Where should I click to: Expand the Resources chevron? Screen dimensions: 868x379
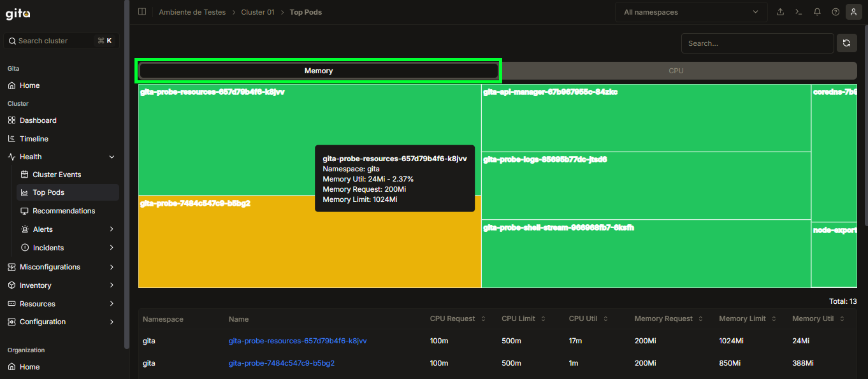click(112, 304)
